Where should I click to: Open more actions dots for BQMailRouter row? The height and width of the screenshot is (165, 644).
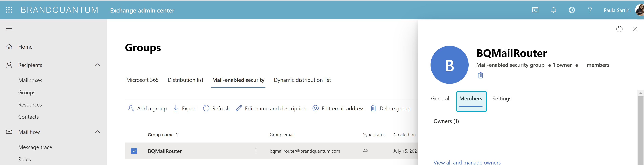coord(256,151)
